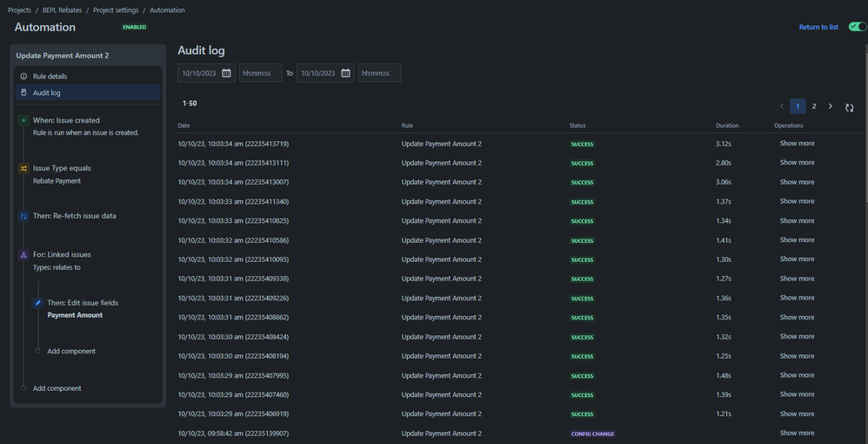Open the start date calendar picker icon
Screen dimensions: 868x444
pyautogui.click(x=226, y=73)
